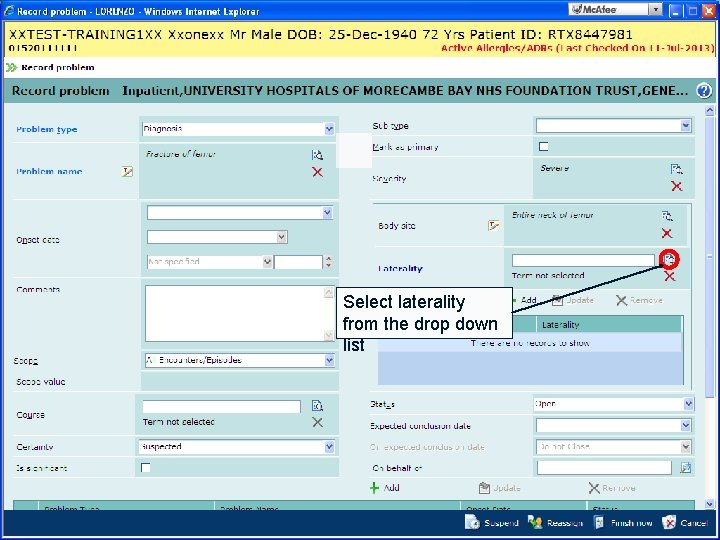Click Update in the body site section
This screenshot has height=540, width=720.
(573, 300)
